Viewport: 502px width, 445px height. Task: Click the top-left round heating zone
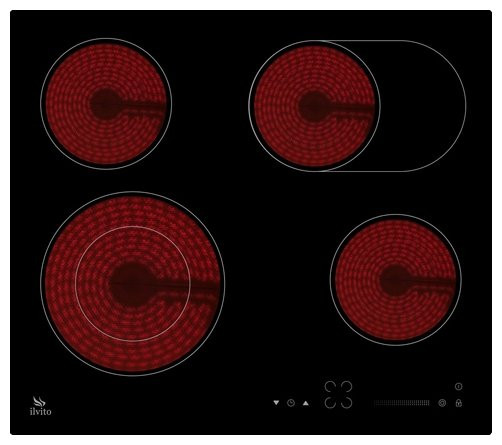106,104
